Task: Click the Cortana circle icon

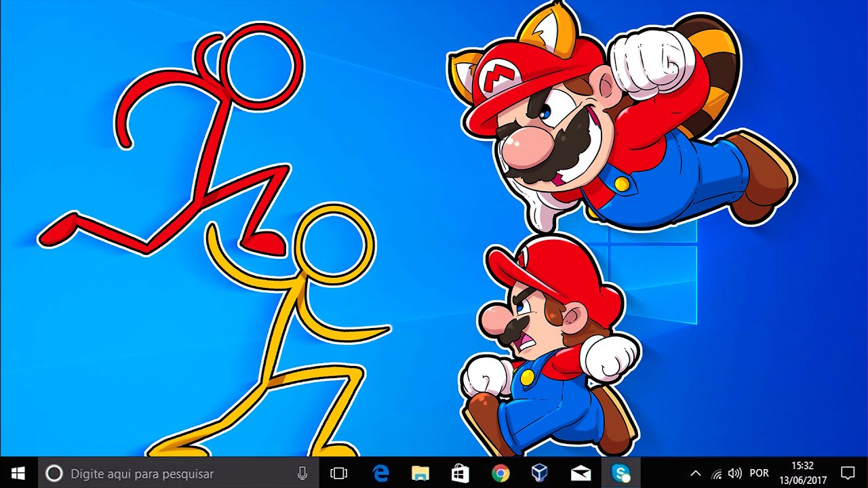Action: click(54, 473)
